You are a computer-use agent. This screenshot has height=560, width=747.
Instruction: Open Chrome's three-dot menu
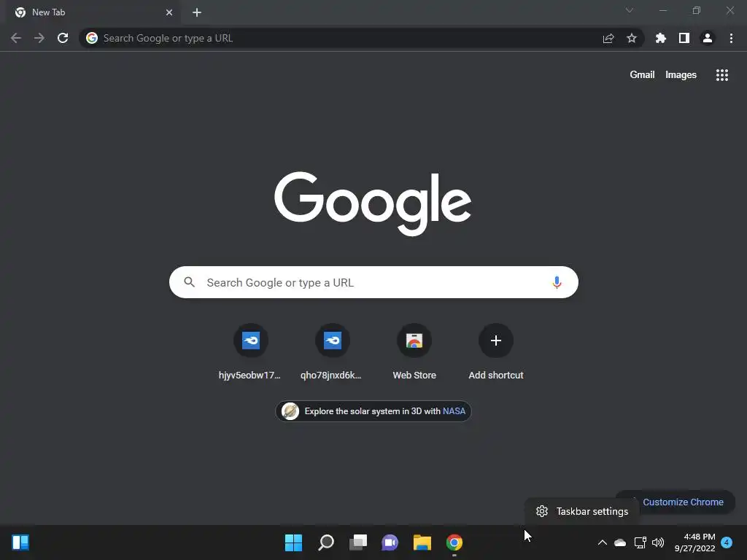tap(731, 38)
